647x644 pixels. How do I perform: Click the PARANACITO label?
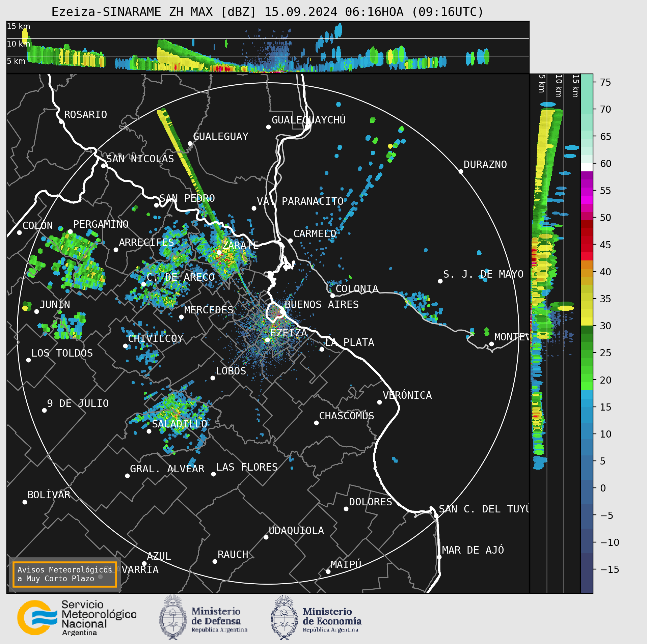313,201
